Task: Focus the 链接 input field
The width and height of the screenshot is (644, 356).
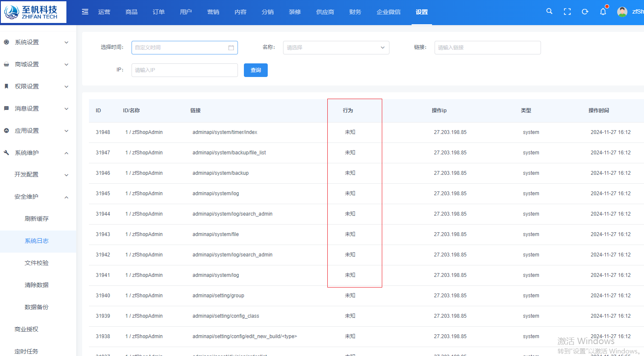Action: tap(488, 48)
